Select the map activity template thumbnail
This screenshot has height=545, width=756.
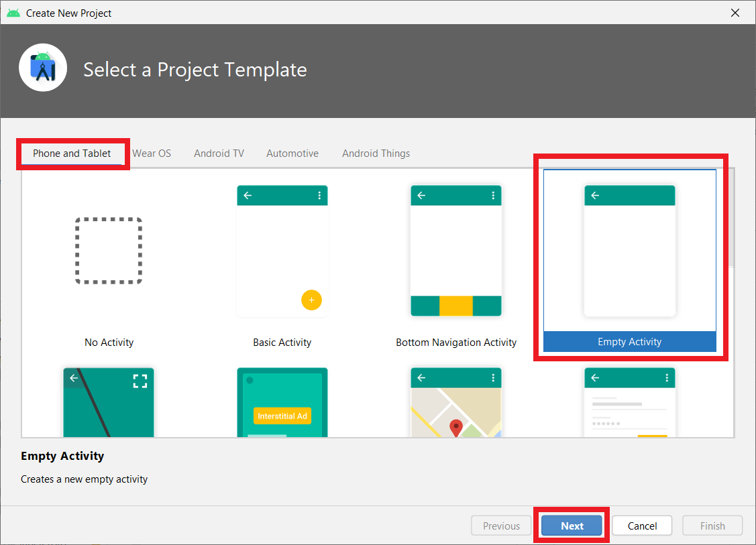click(456, 402)
